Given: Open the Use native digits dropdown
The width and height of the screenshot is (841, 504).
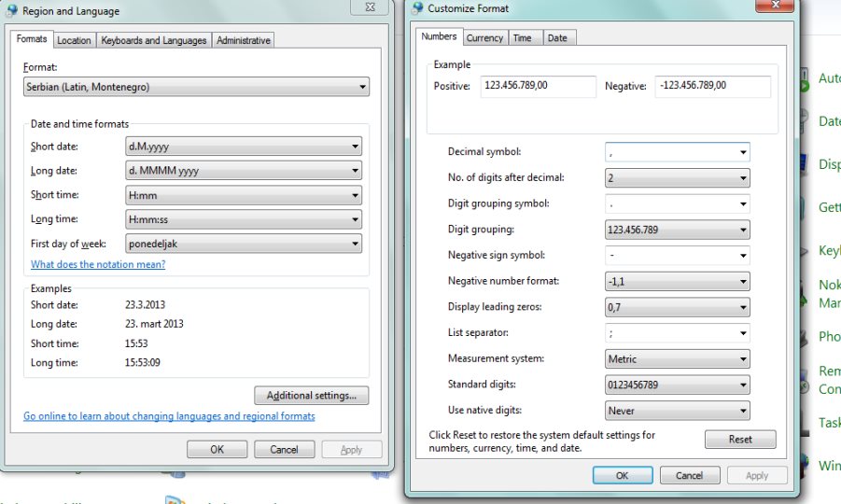Looking at the screenshot, I should pos(677,411).
